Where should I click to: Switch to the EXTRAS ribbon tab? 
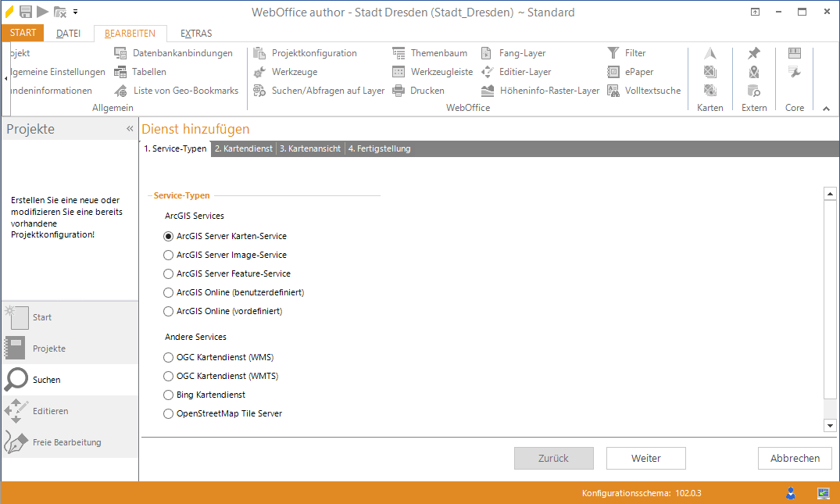(x=196, y=34)
